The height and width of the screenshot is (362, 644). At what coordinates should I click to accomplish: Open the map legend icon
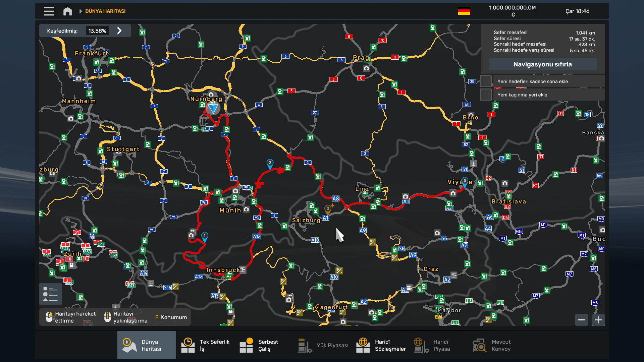pyautogui.click(x=50, y=294)
